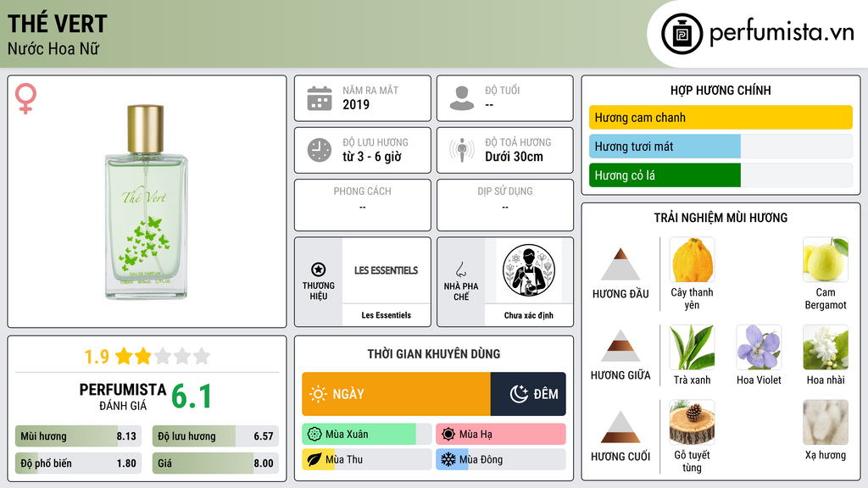Screen dimensions: 868x488
Task: Click the từ 3 - 6 giờ longevity value
Action: click(372, 157)
